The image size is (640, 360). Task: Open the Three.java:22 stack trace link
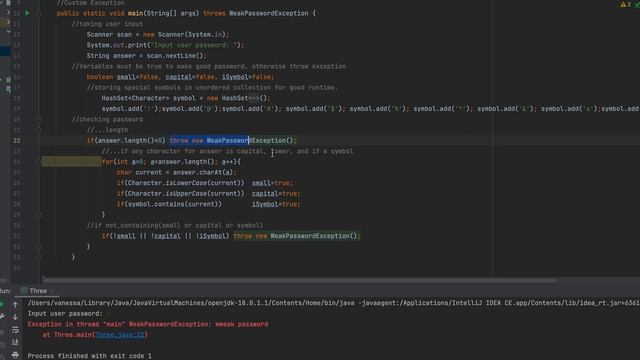120,335
